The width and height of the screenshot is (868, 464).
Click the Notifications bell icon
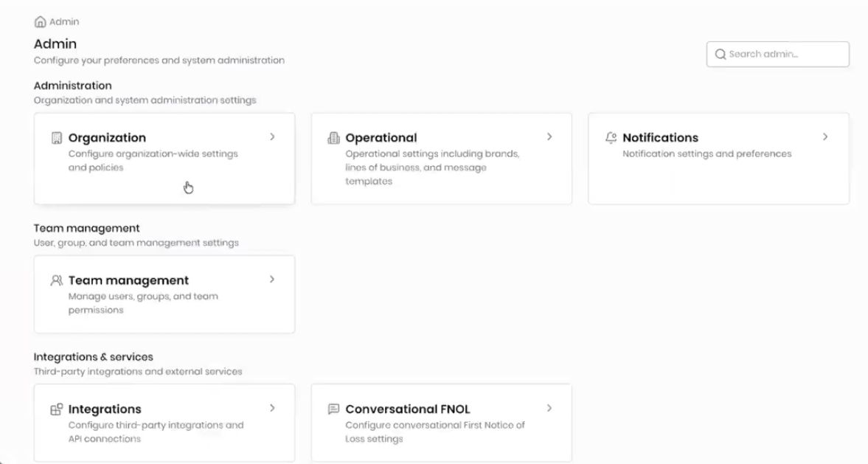click(611, 138)
